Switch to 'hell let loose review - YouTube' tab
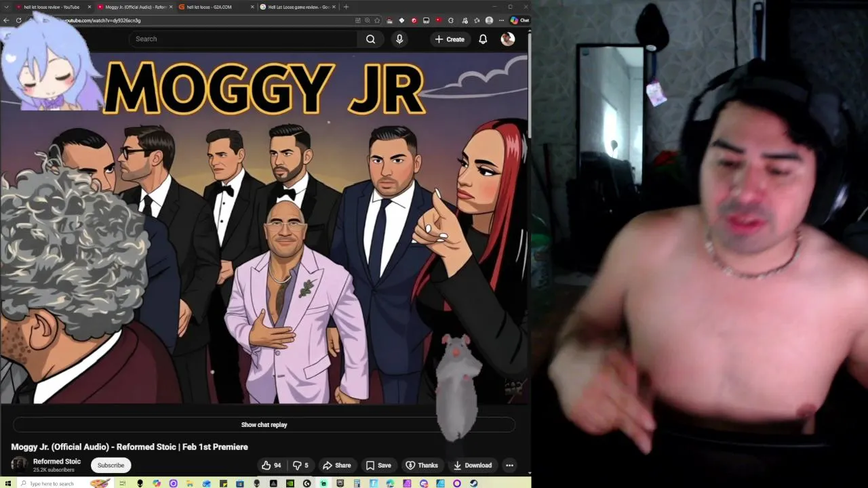 [52, 7]
